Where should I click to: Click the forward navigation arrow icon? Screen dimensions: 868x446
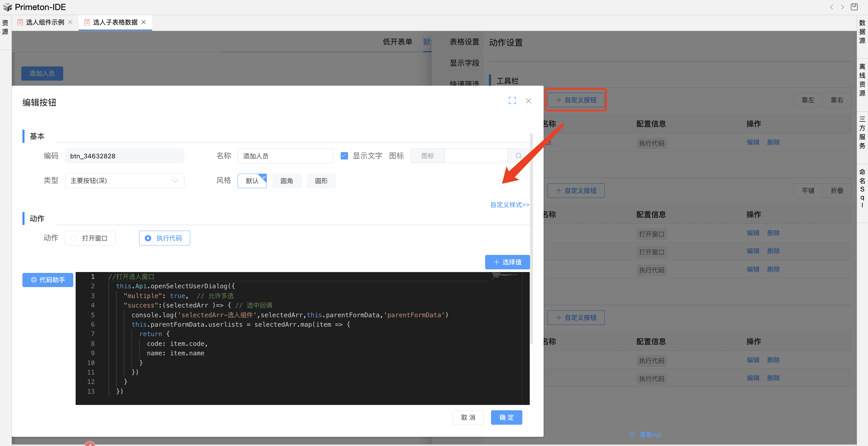click(x=842, y=7)
